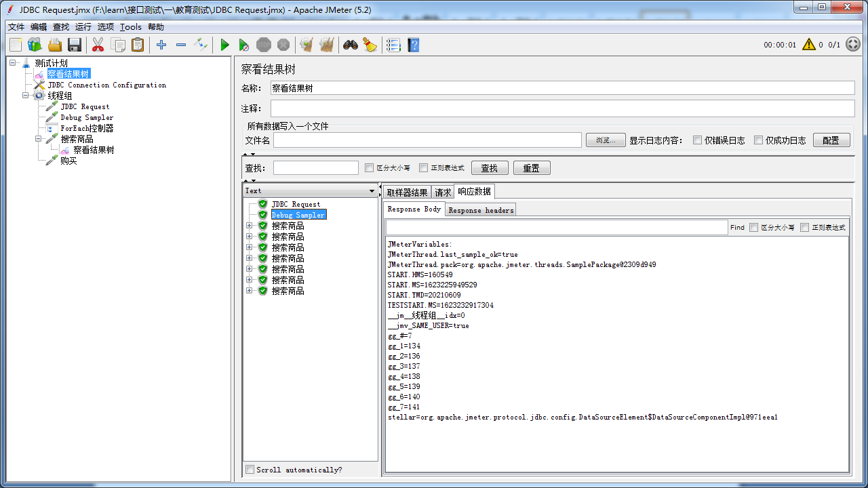This screenshot has width=868, height=488.
Task: Reset search with the brush icon
Action: tap(370, 45)
